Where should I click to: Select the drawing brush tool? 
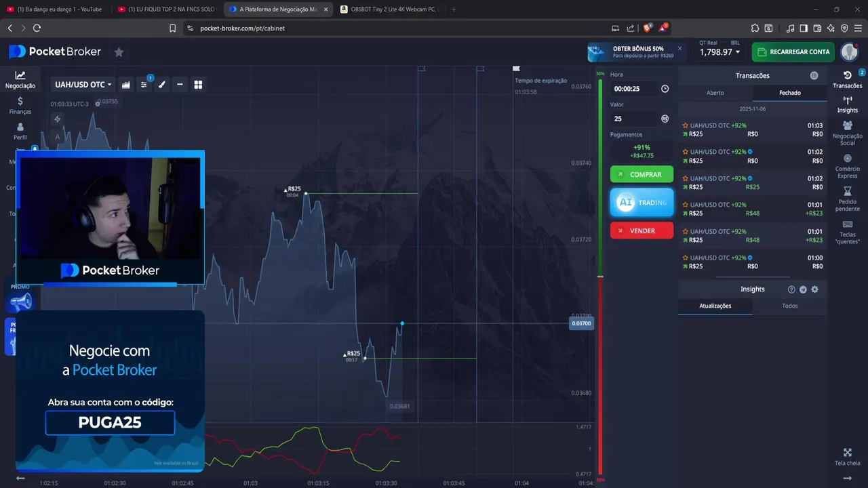pos(162,85)
